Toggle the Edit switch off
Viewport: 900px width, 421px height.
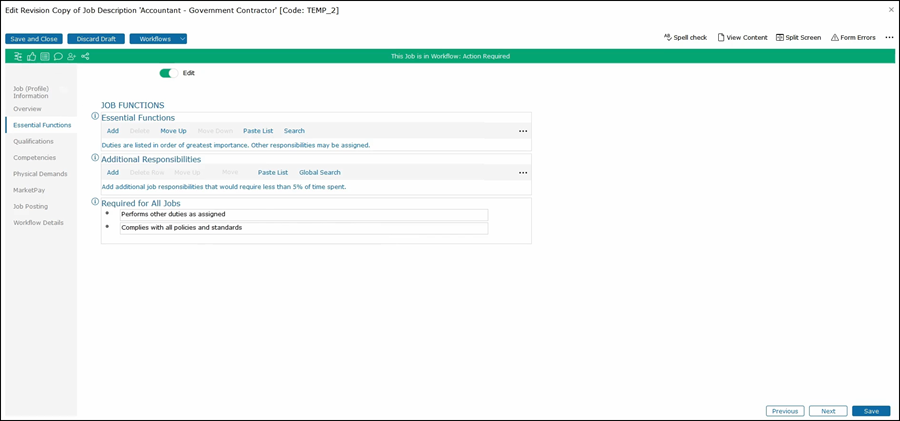point(168,73)
